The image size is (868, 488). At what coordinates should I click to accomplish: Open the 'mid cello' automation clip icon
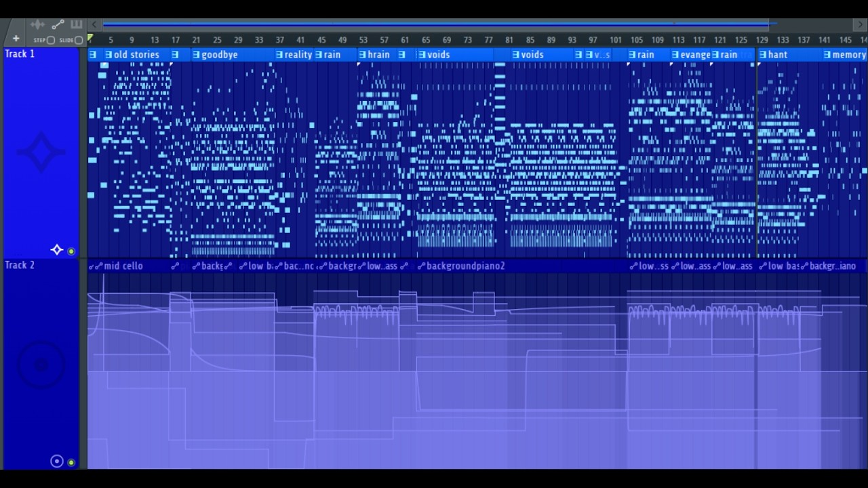[x=99, y=266]
